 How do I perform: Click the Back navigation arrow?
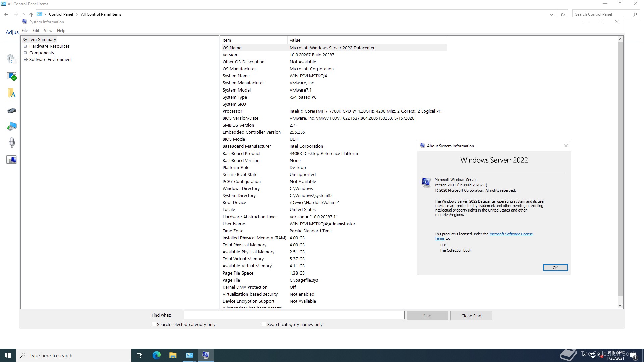pos(6,14)
